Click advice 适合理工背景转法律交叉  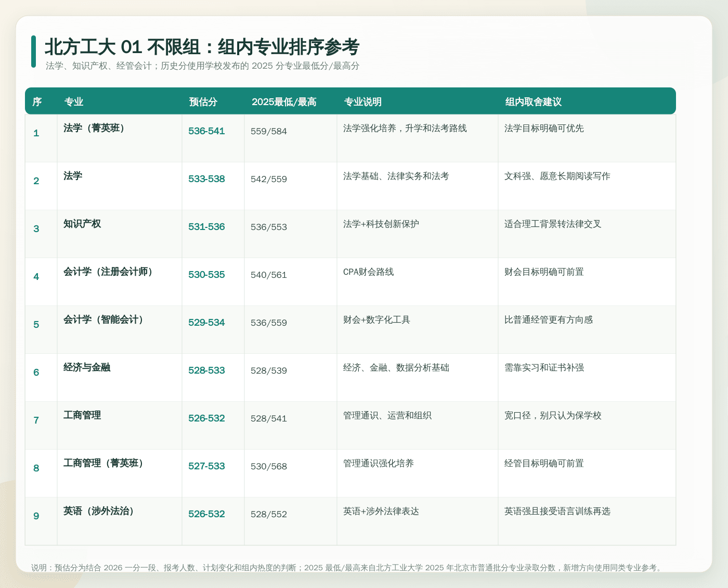553,224
